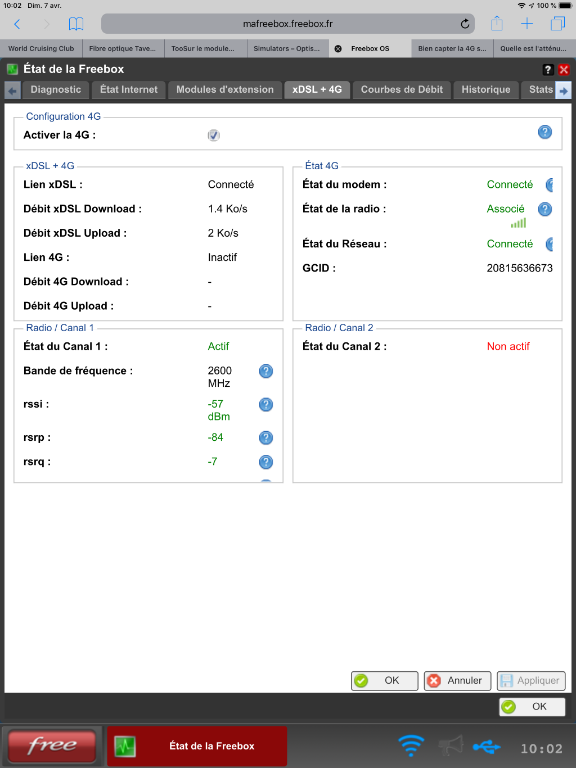Select the xDSL + 4G tab
Image resolution: width=576 pixels, height=768 pixels.
317,90
